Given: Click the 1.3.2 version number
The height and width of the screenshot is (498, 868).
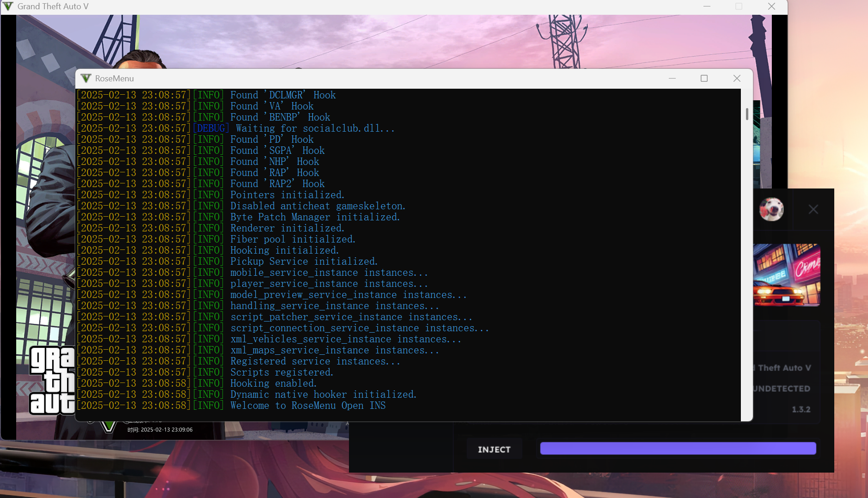Looking at the screenshot, I should pos(801,409).
